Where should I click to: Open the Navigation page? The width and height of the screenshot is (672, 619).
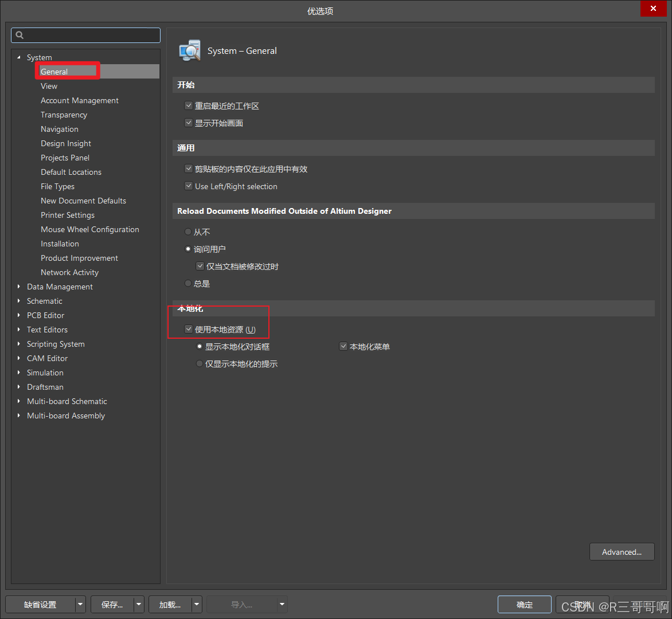60,129
